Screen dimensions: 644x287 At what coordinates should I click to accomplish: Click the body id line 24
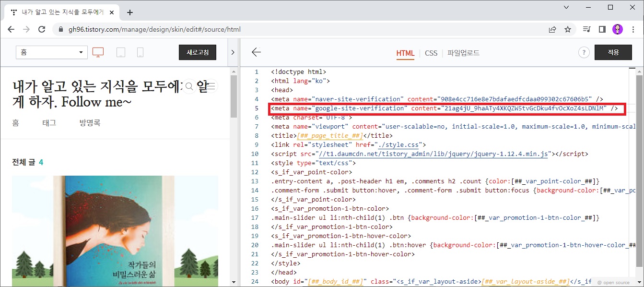click(432, 281)
